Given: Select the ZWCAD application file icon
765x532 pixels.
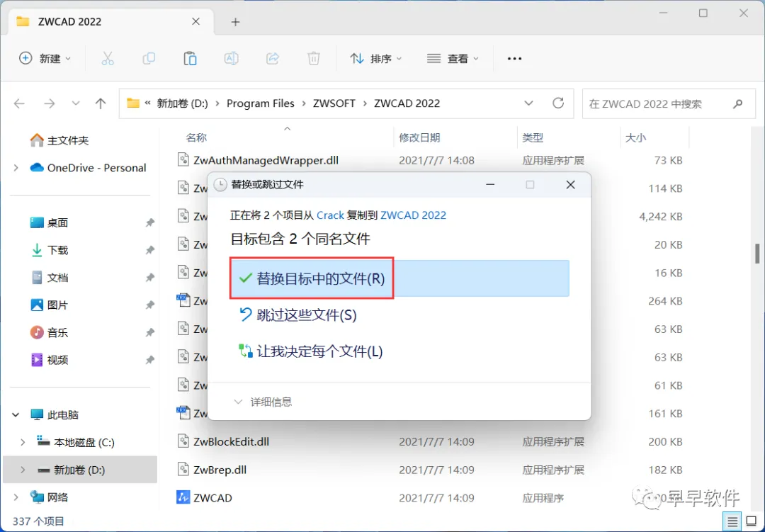Looking at the screenshot, I should 183,497.
